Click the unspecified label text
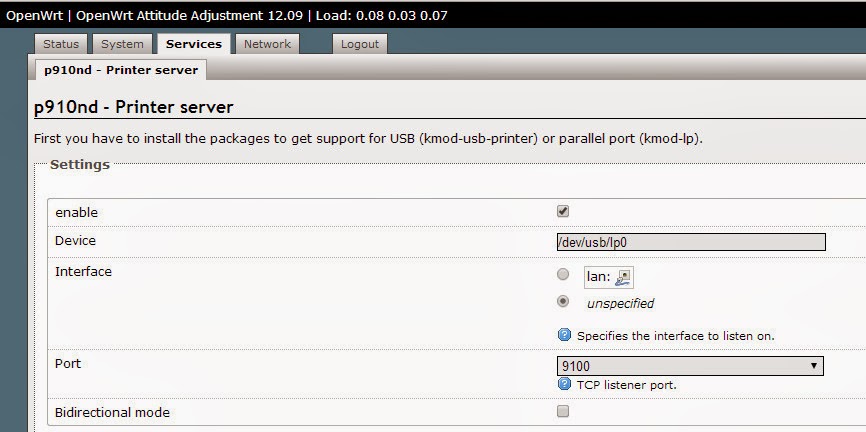Screen dimensions: 866x432 pyautogui.click(x=620, y=303)
